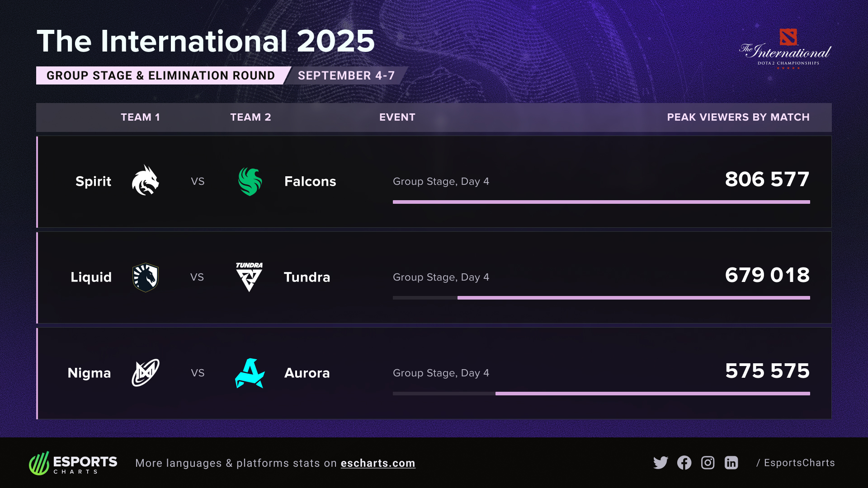Click the Tundra Esports logo
The image size is (868, 488).
click(249, 277)
